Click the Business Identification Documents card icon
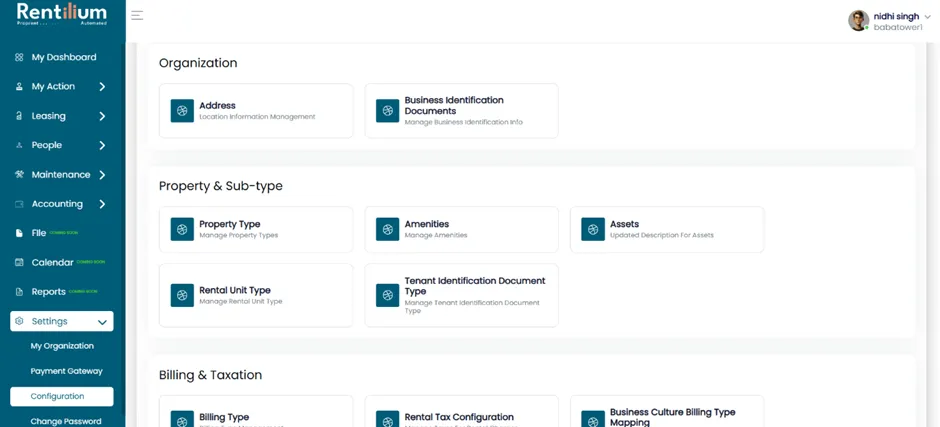The width and height of the screenshot is (940, 427). [x=387, y=111]
